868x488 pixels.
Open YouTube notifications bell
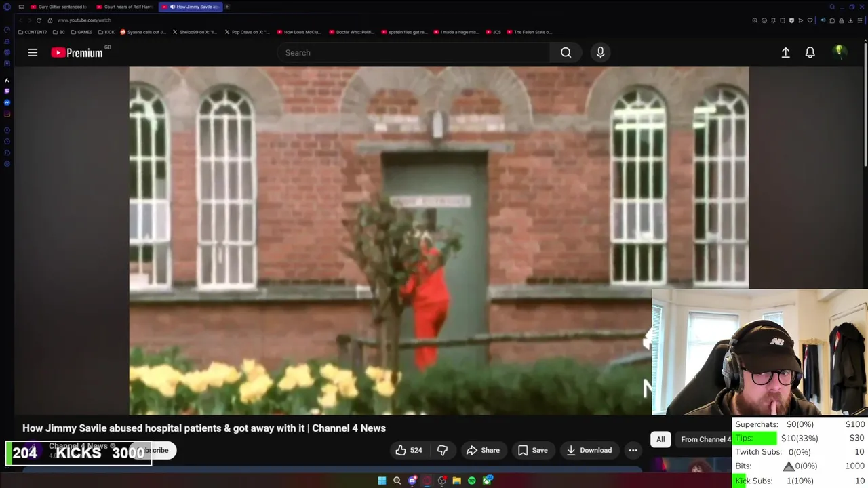tap(810, 52)
